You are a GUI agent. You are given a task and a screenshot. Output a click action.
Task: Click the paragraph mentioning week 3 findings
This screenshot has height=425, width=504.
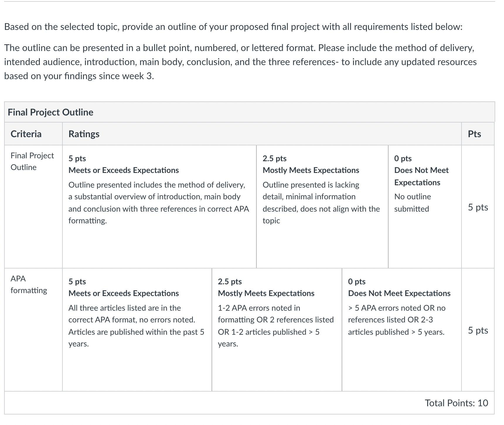click(240, 62)
